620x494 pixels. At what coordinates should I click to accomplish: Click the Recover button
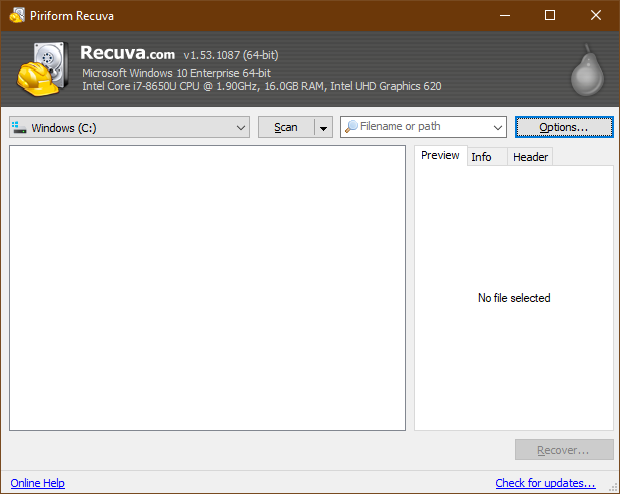(x=563, y=450)
